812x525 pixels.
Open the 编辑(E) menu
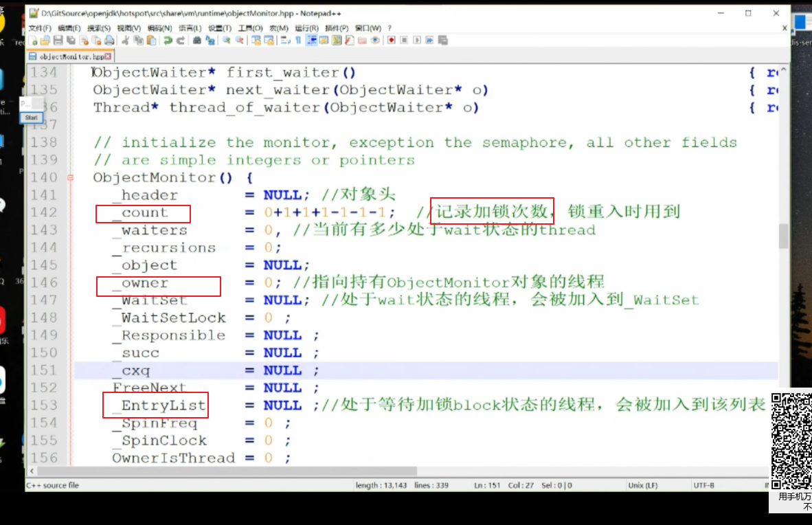(69, 28)
